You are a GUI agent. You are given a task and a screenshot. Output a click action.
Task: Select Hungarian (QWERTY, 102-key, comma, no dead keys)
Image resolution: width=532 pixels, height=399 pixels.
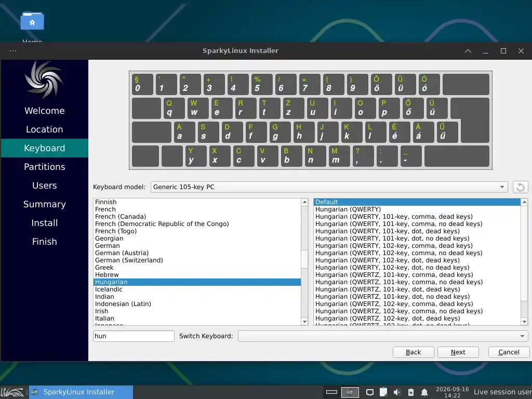click(x=417, y=253)
